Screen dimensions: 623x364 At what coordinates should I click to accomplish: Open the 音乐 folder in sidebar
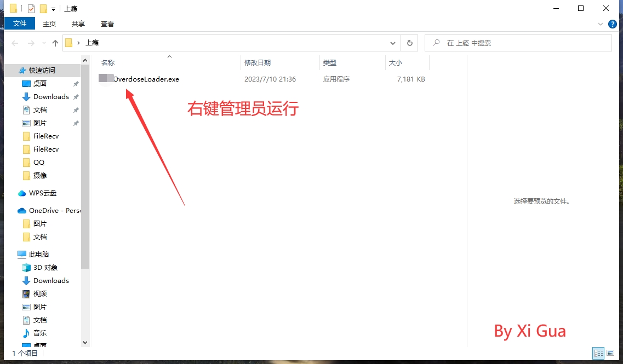[x=40, y=333]
